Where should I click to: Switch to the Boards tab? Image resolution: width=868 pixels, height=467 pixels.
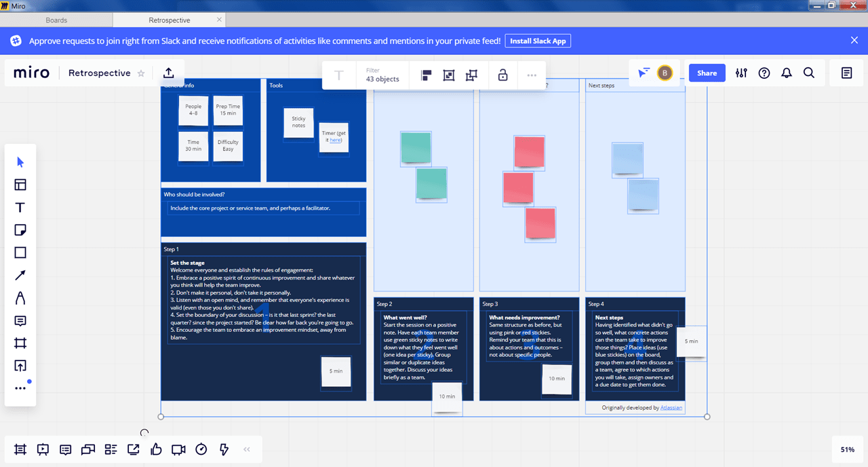click(56, 20)
